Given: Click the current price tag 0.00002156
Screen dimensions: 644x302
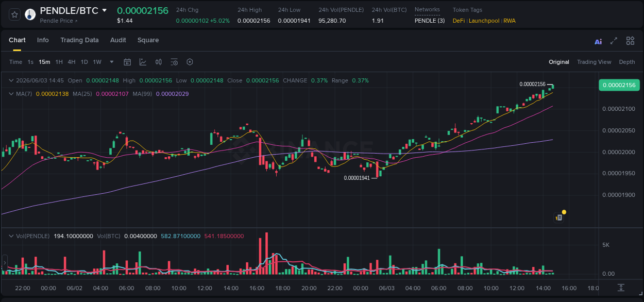Looking at the screenshot, I should coord(619,85).
